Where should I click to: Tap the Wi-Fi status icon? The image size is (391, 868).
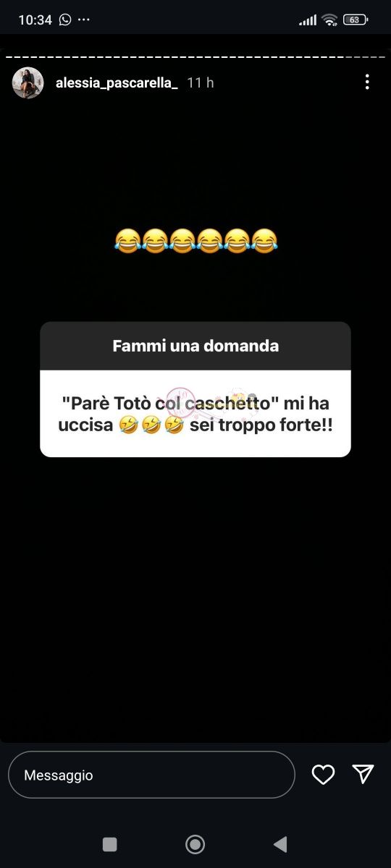(x=330, y=20)
